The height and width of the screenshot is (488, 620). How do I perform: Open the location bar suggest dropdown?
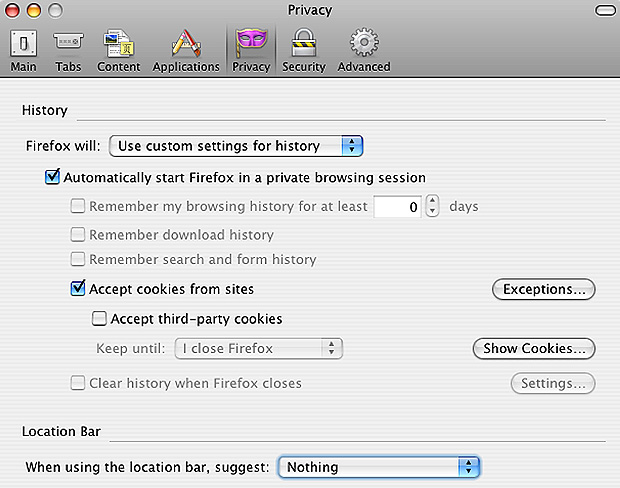coord(379,467)
